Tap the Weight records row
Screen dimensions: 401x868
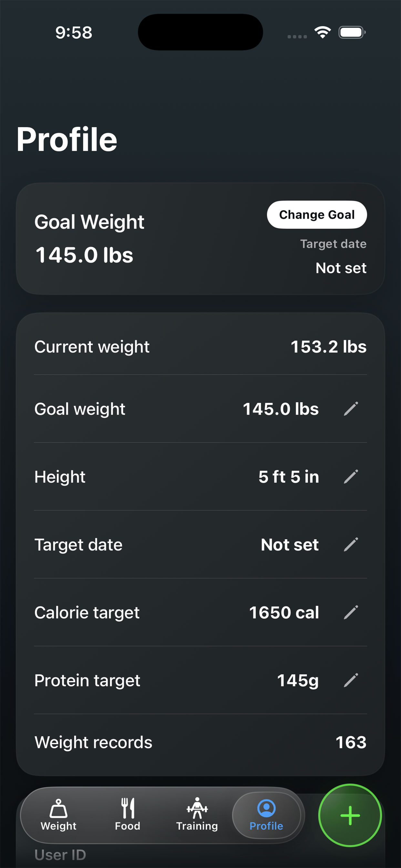point(200,742)
